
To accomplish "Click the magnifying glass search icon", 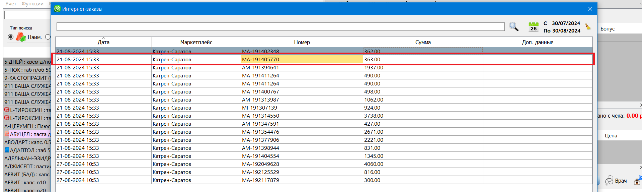I will [x=513, y=26].
